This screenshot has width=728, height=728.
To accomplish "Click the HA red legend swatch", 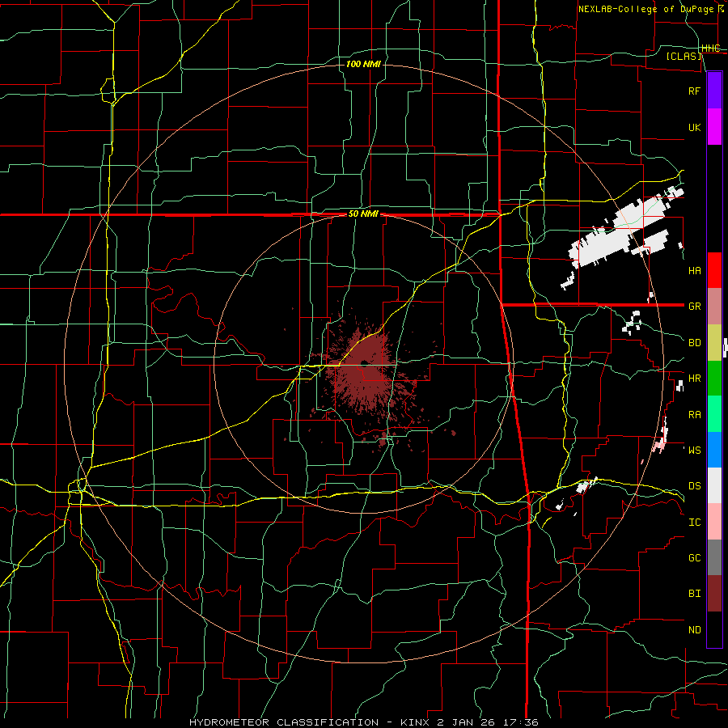I will pyautogui.click(x=714, y=270).
